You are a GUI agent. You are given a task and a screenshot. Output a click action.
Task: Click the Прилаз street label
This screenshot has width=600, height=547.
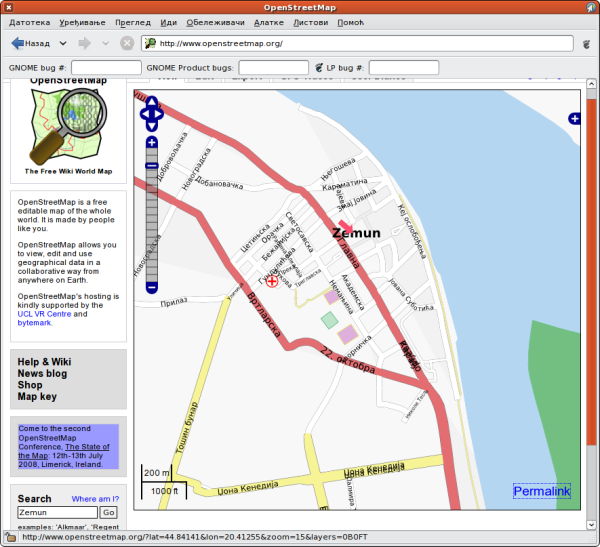pos(174,302)
